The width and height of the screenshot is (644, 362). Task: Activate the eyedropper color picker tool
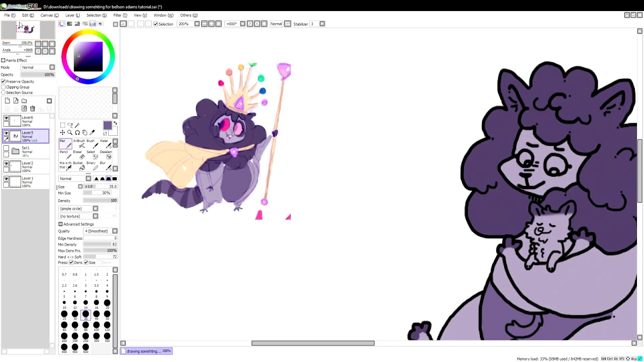pos(92,133)
